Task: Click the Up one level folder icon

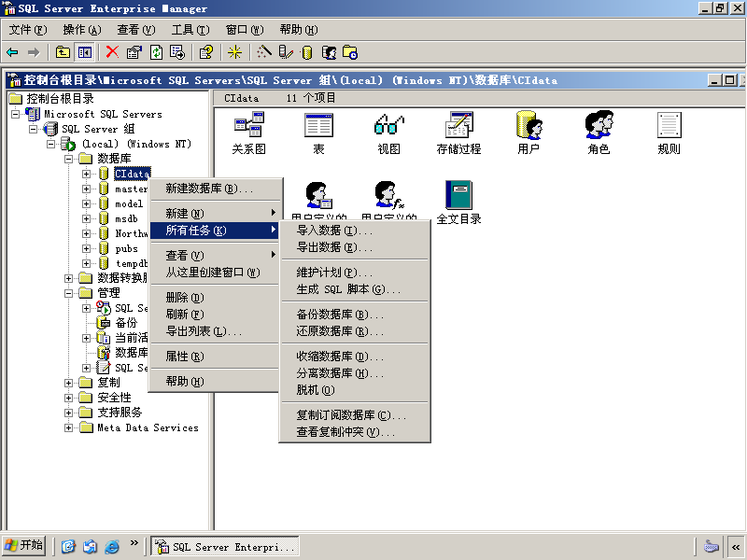Action: click(63, 52)
